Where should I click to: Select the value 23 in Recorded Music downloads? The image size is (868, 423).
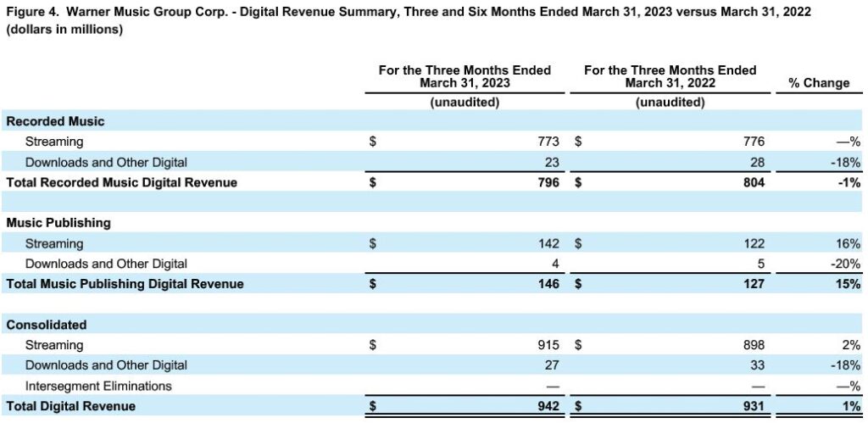(552, 162)
